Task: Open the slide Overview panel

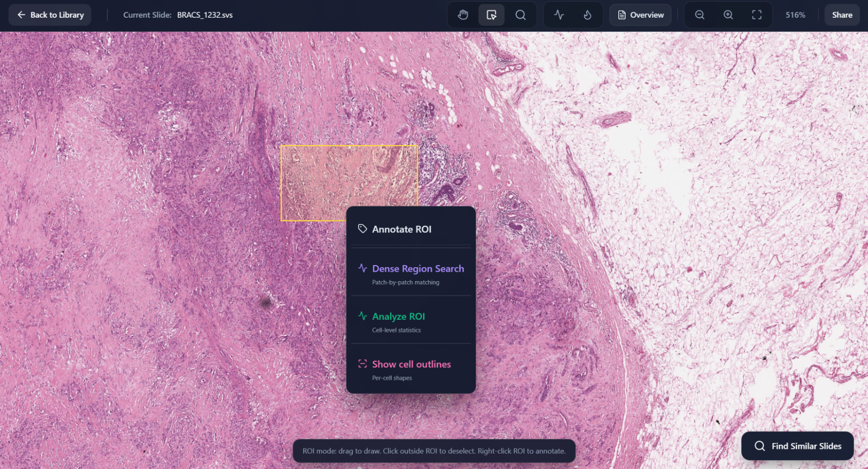Action: (x=640, y=15)
